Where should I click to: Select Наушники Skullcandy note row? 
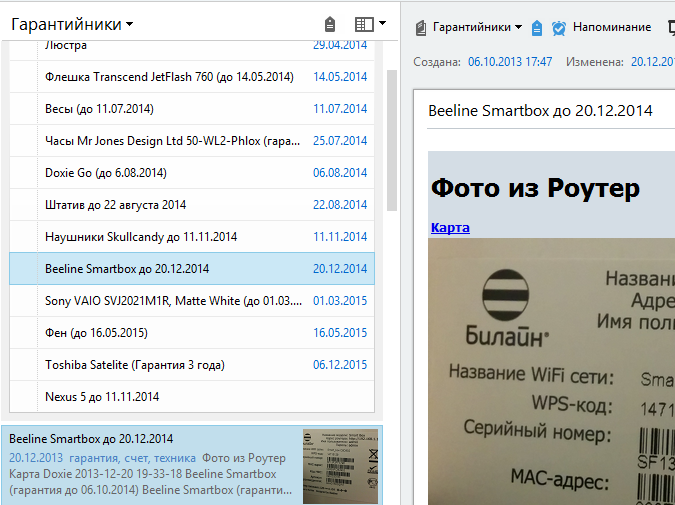192,237
